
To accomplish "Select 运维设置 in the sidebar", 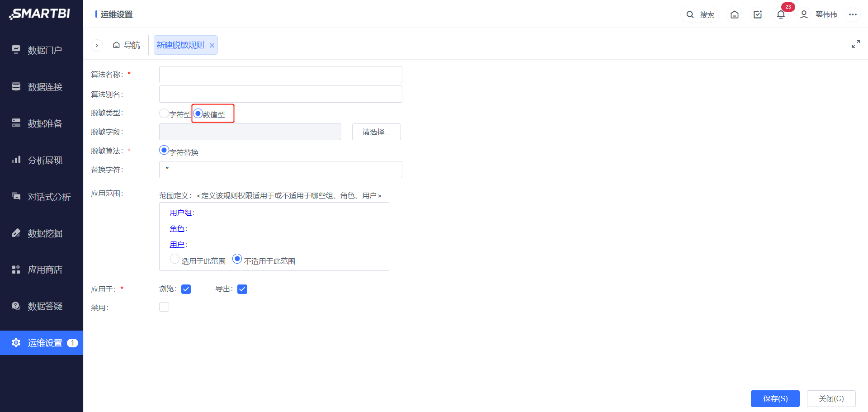I will click(42, 343).
